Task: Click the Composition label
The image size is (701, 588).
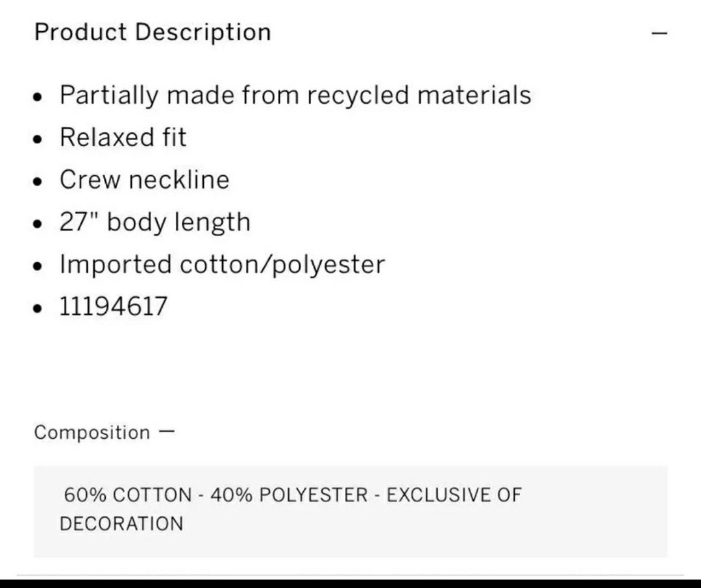Action: click(x=92, y=433)
